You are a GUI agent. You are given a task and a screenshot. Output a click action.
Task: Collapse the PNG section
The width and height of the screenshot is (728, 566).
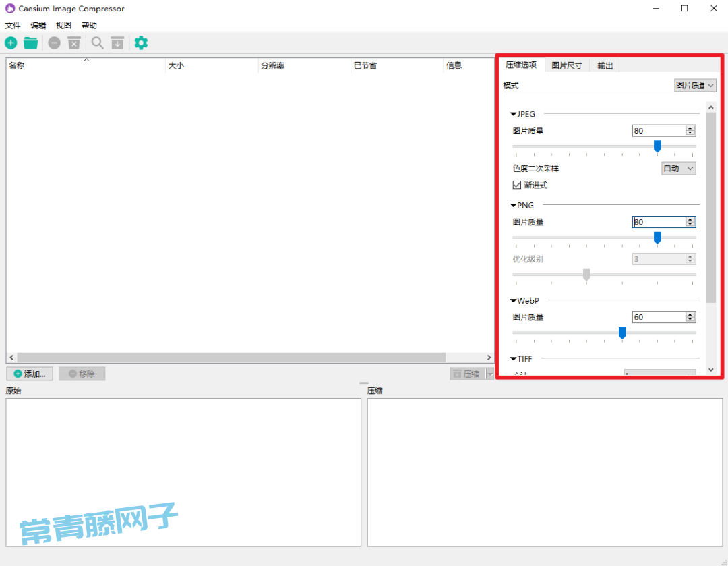click(x=514, y=206)
